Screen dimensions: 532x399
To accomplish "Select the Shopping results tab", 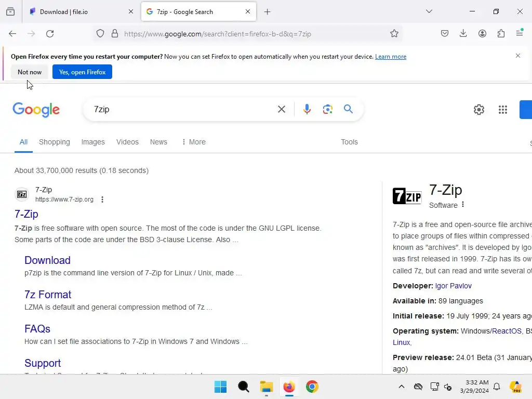I will 54,142.
